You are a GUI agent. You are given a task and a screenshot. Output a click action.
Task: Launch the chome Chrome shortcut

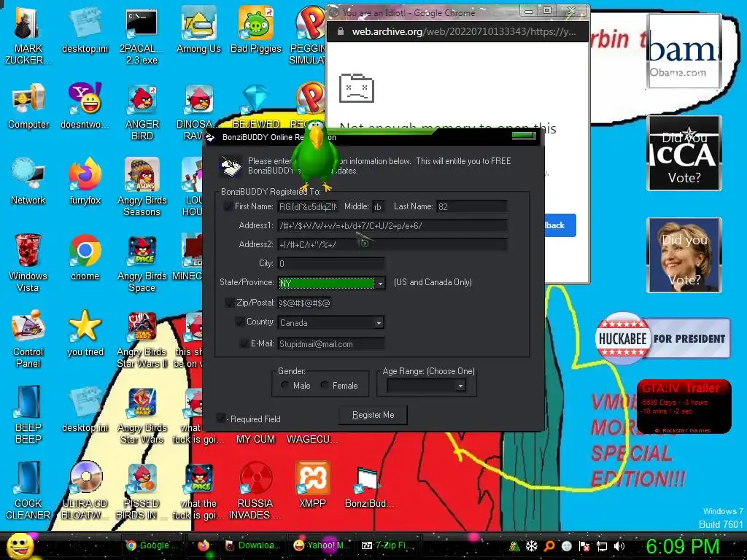pos(85,257)
